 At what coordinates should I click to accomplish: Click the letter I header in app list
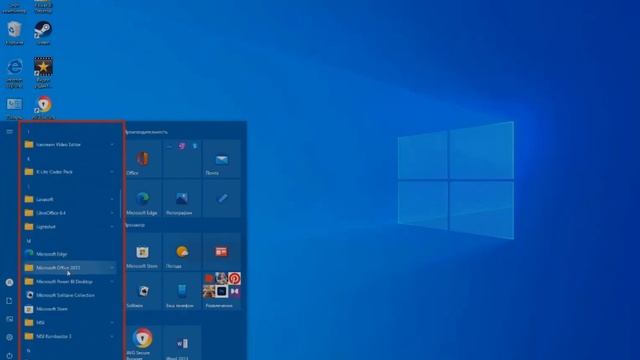28,131
